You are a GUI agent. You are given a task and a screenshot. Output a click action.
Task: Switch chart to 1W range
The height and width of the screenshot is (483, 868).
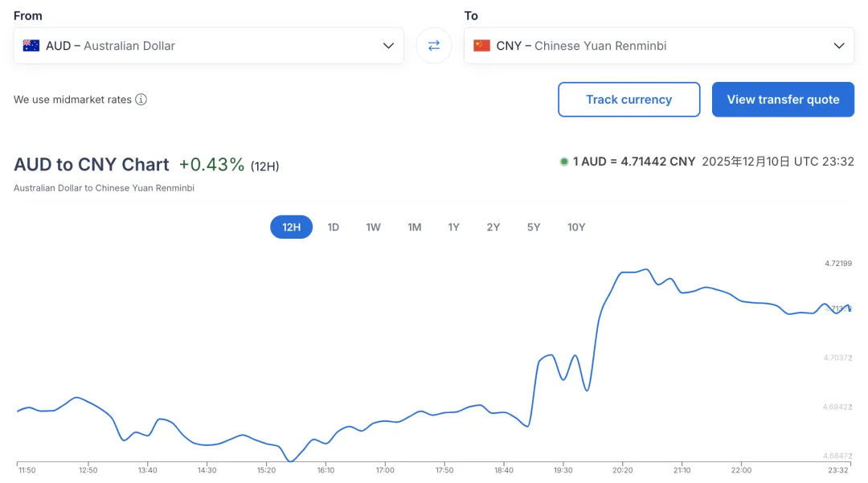373,227
